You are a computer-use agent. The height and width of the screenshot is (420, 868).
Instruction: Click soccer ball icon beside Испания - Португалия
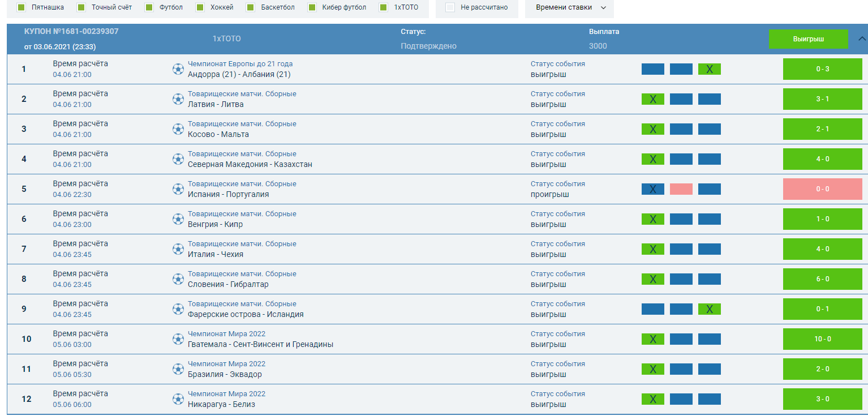pos(178,189)
